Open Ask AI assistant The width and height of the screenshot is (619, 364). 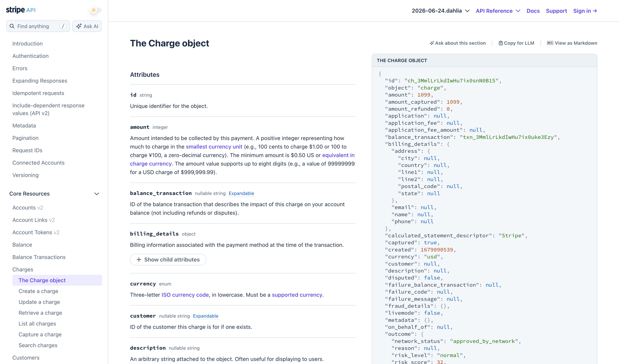coord(87,26)
